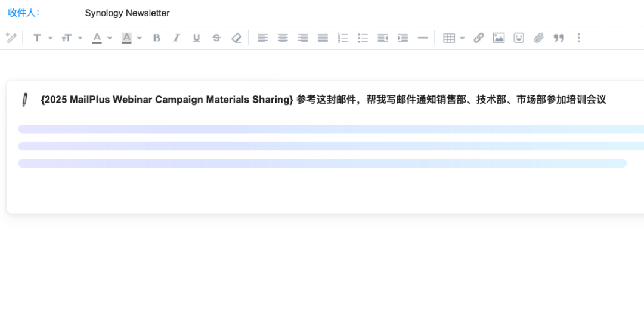The height and width of the screenshot is (321, 644).
Task: Open the more options vertical dots menu
Action: click(x=578, y=38)
